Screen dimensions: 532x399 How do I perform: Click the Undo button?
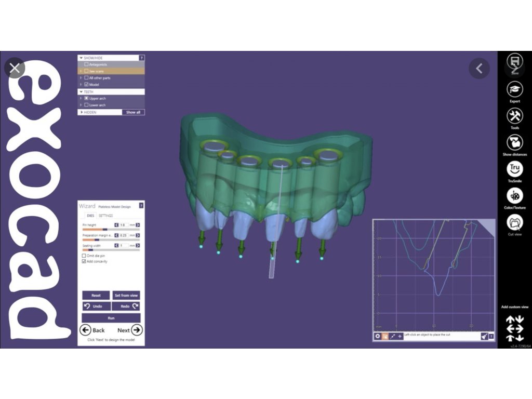click(96, 306)
